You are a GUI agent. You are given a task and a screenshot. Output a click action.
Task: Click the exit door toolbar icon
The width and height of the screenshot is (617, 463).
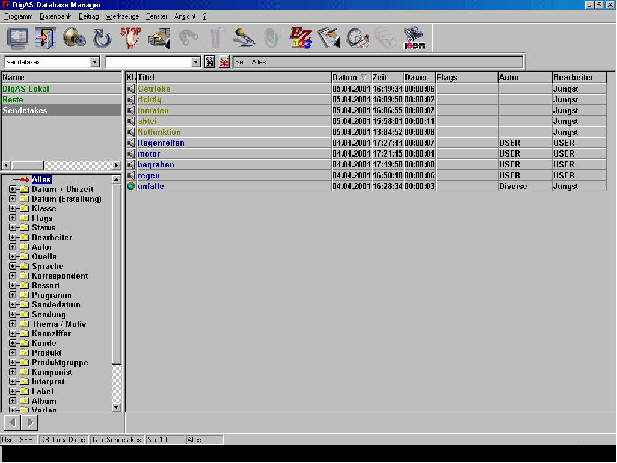pyautogui.click(x=45, y=38)
